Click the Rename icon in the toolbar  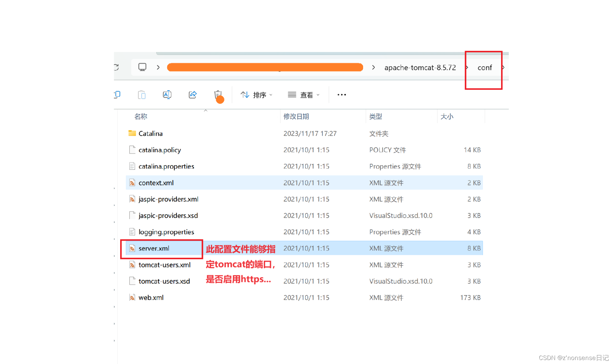tap(167, 95)
